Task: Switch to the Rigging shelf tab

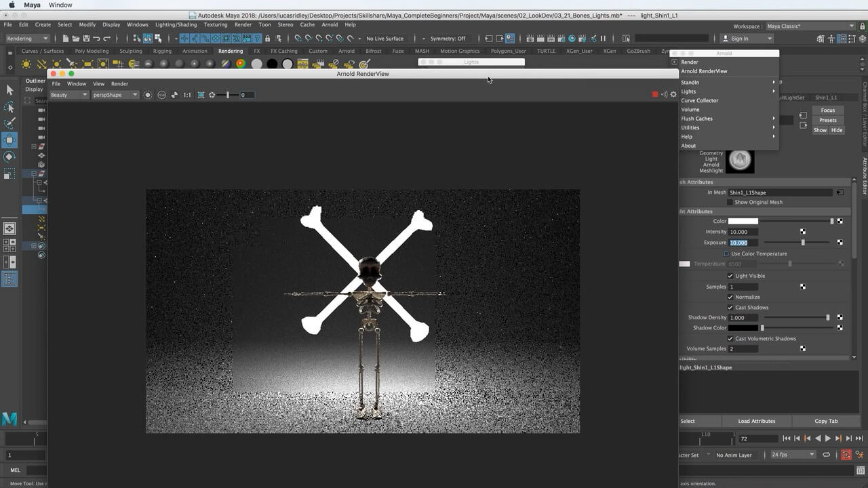Action: click(x=162, y=51)
